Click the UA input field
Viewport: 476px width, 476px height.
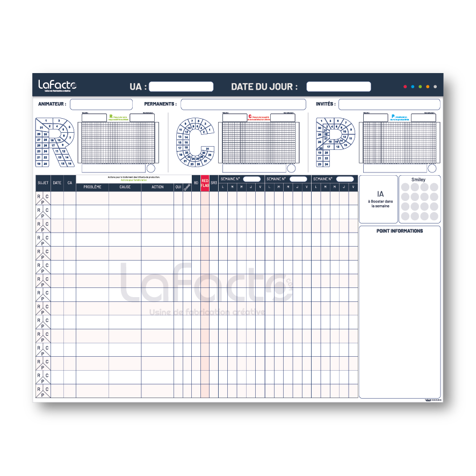(181, 86)
